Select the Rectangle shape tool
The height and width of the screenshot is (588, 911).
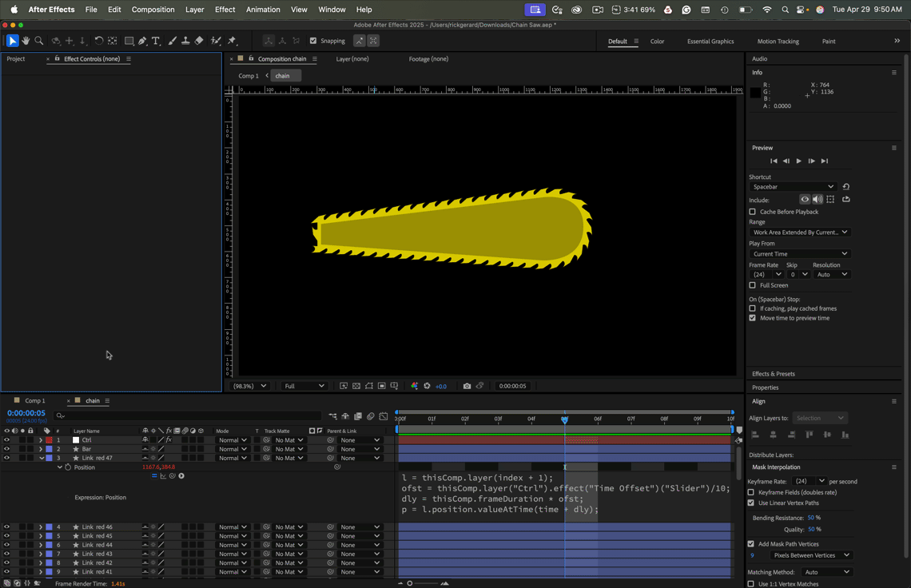[x=129, y=40]
